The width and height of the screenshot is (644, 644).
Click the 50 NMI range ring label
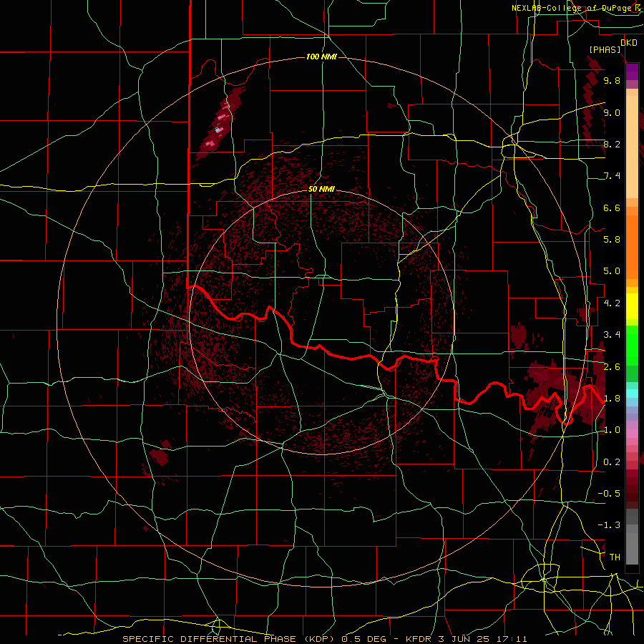pyautogui.click(x=321, y=189)
